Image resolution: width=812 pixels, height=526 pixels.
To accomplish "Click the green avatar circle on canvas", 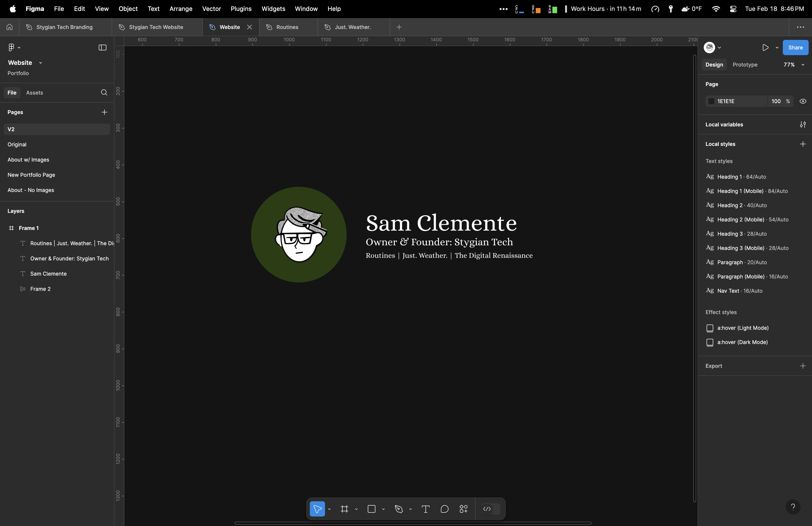I will click(298, 234).
